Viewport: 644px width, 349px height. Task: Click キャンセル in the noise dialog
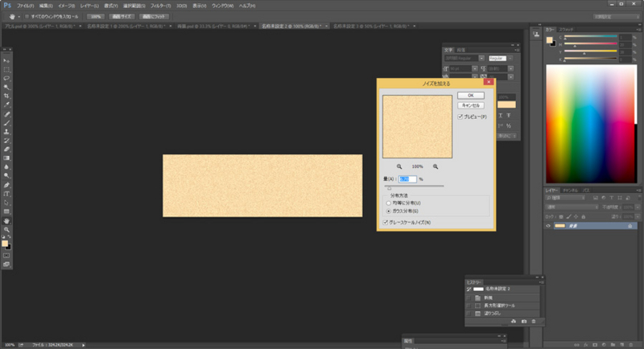[471, 105]
